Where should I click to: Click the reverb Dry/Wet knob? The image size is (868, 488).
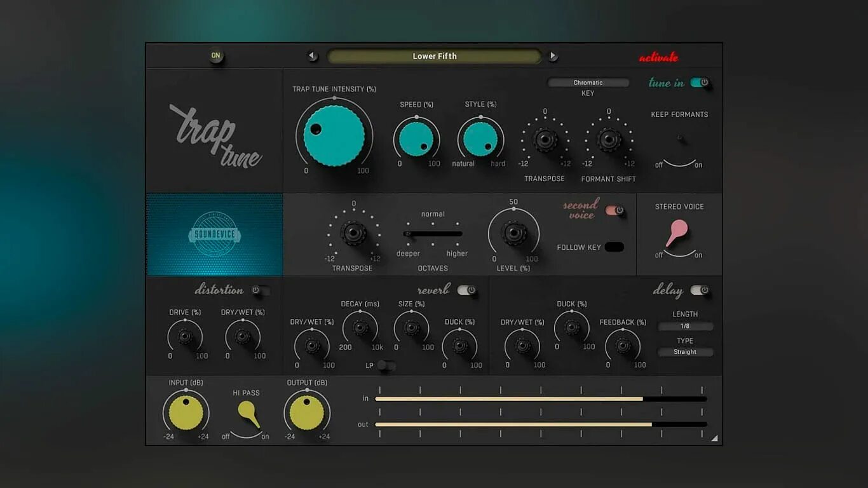[312, 346]
